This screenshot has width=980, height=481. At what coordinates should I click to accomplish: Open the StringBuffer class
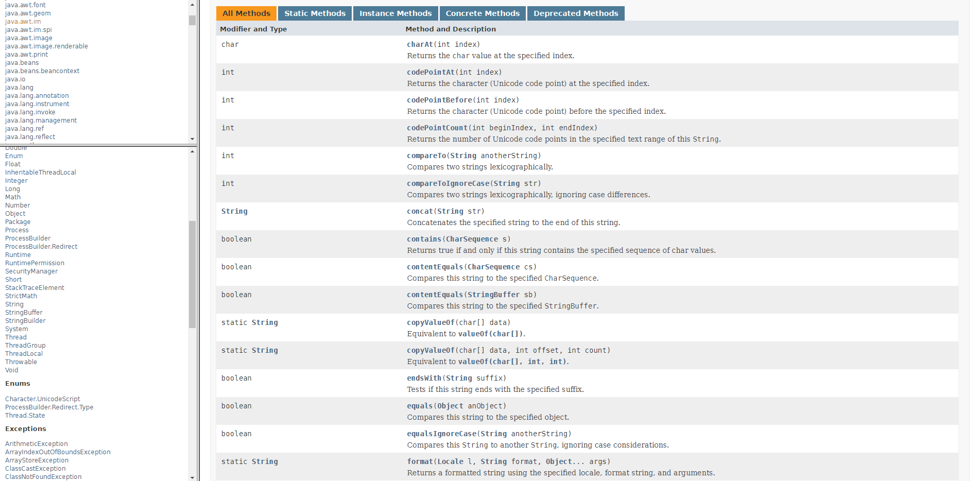pyautogui.click(x=24, y=313)
